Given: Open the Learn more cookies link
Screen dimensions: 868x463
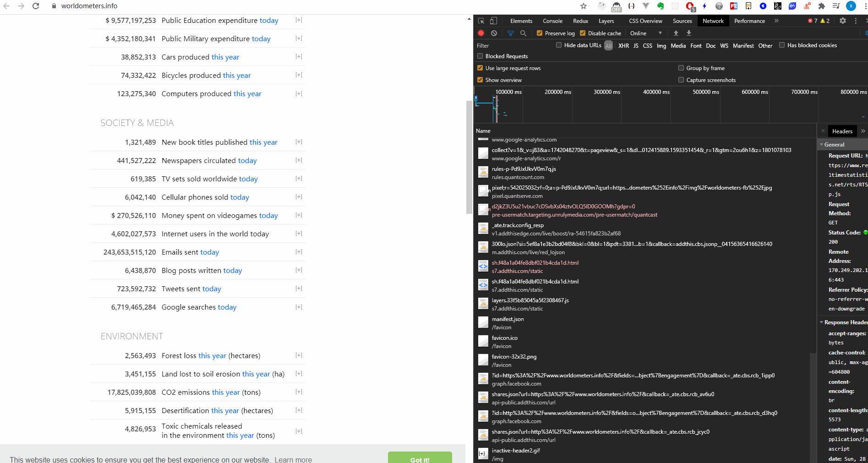Looking at the screenshot, I should [x=293, y=459].
